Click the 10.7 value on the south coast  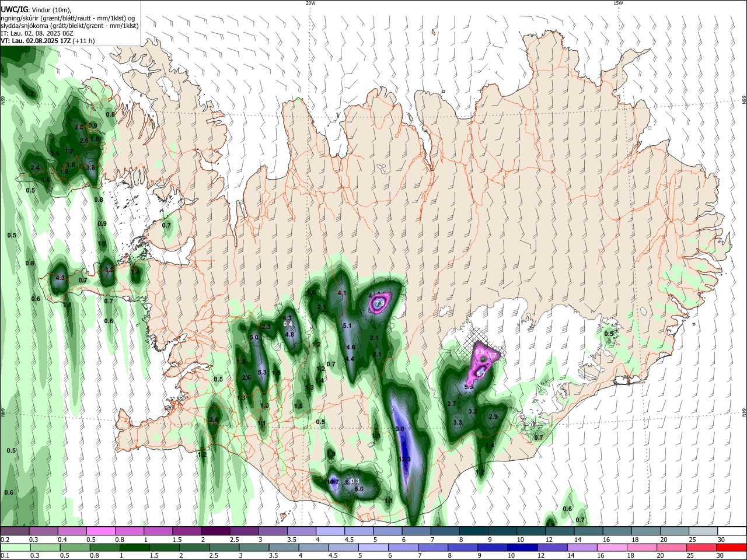(x=333, y=482)
